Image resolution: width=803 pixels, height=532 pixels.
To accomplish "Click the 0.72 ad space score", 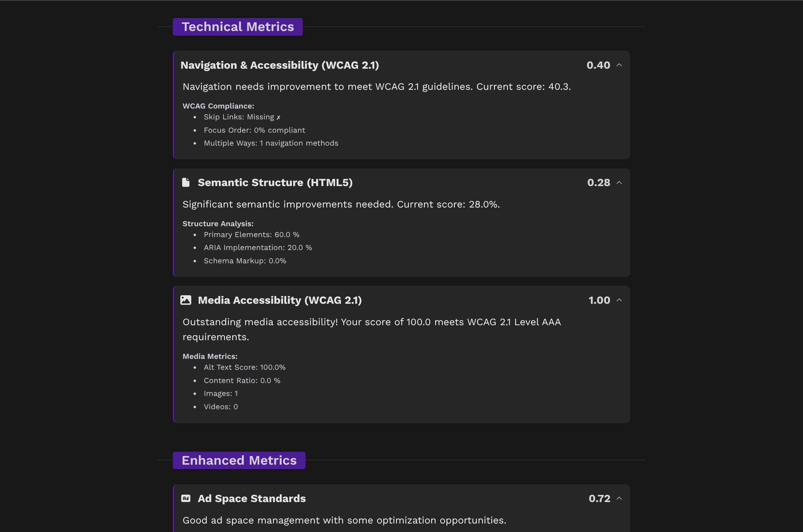I will tap(600, 498).
